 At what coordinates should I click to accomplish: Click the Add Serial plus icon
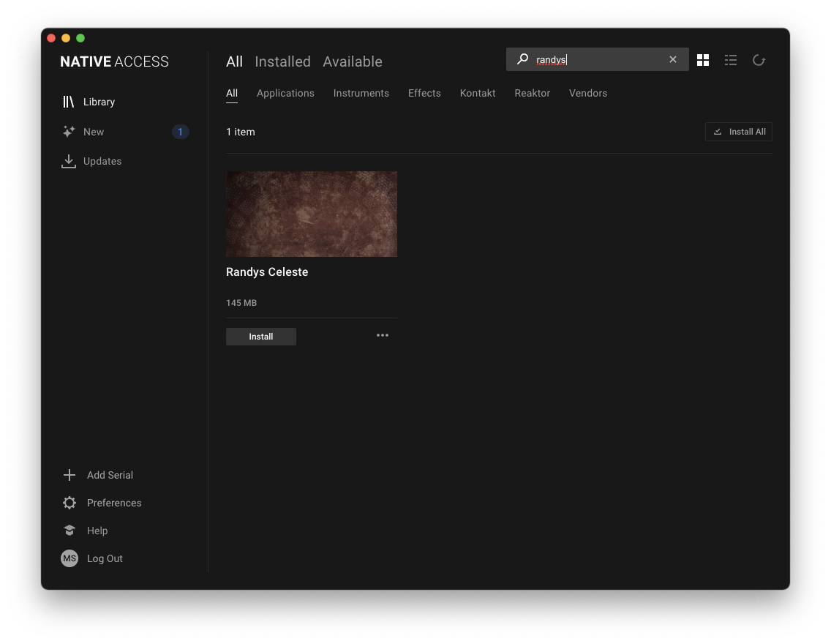69,475
